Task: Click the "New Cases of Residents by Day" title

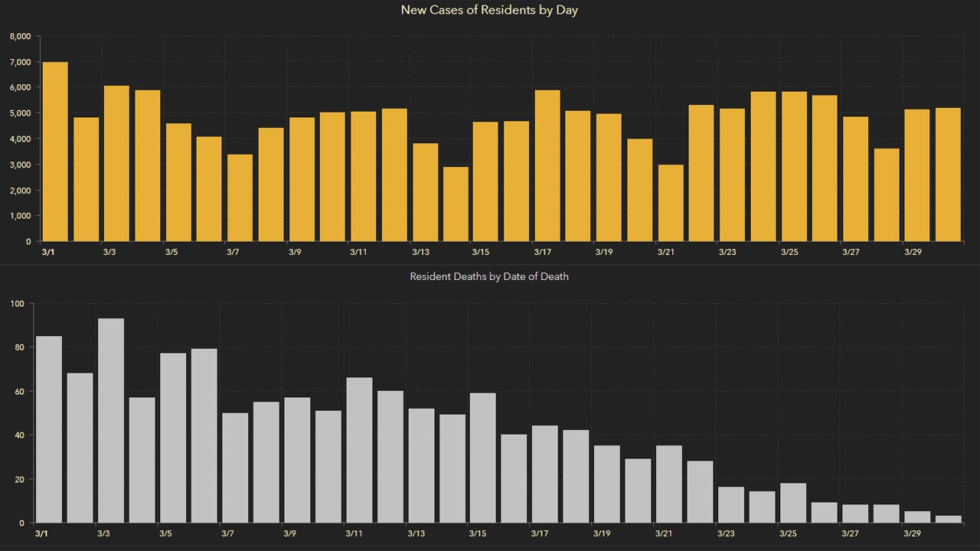Action: tap(489, 11)
